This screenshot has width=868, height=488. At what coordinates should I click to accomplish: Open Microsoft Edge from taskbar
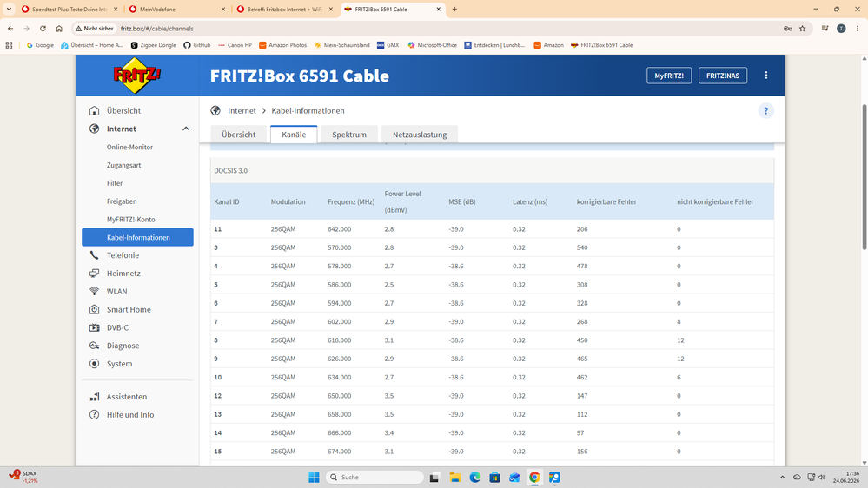(x=475, y=477)
